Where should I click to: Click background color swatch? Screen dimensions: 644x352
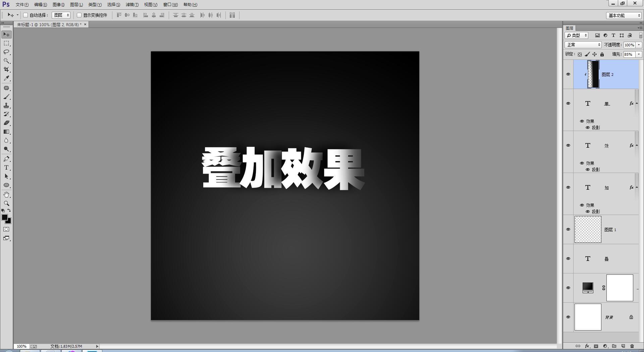coord(9,221)
